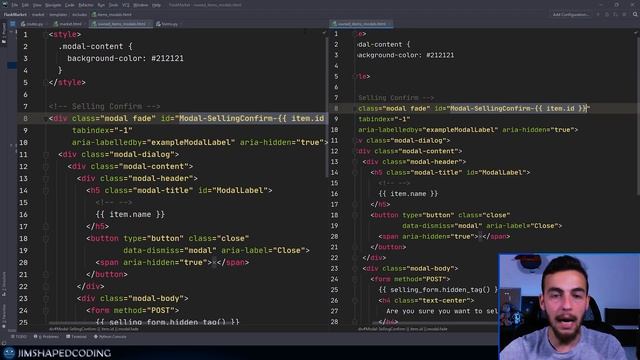The width and height of the screenshot is (640, 360).
Task: Click 'data-dismiss="modal"' in right editor
Action: [x=442, y=226]
